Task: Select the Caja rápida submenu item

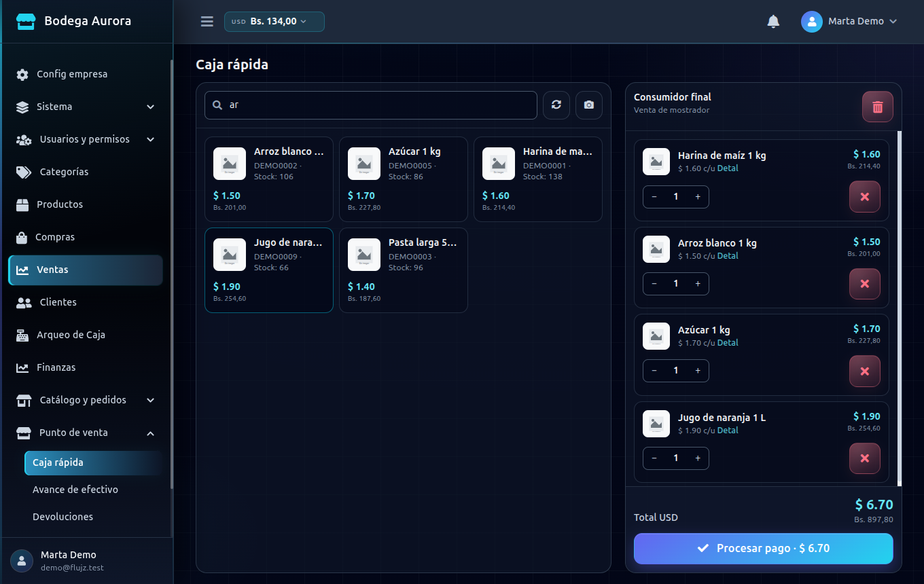Action: tap(94, 462)
